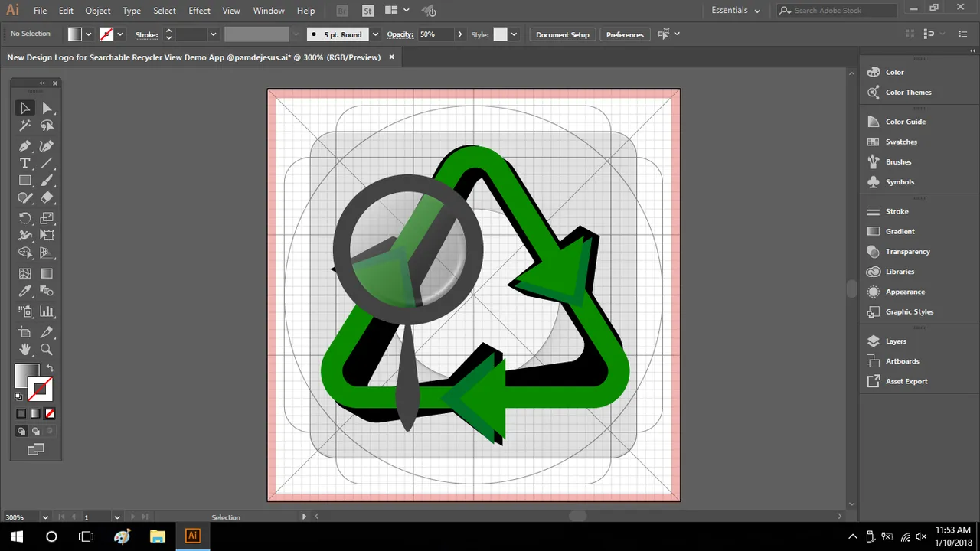This screenshot has width=980, height=551.
Task: Select the Zoom magnifier tool
Action: pyautogui.click(x=47, y=350)
